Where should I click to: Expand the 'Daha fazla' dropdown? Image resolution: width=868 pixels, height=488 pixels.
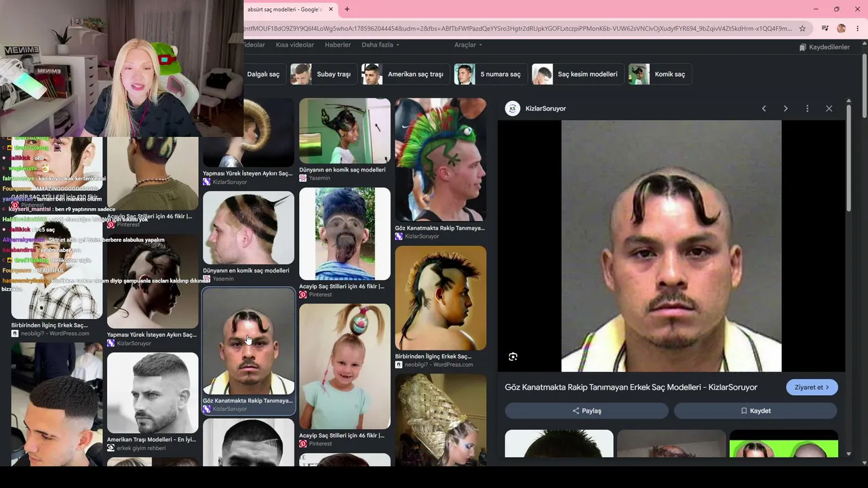[380, 45]
